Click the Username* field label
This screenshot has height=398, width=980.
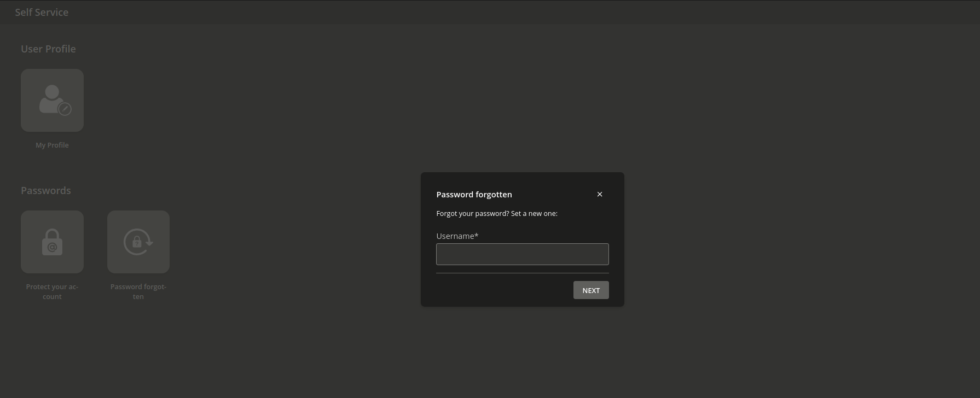pos(457,236)
